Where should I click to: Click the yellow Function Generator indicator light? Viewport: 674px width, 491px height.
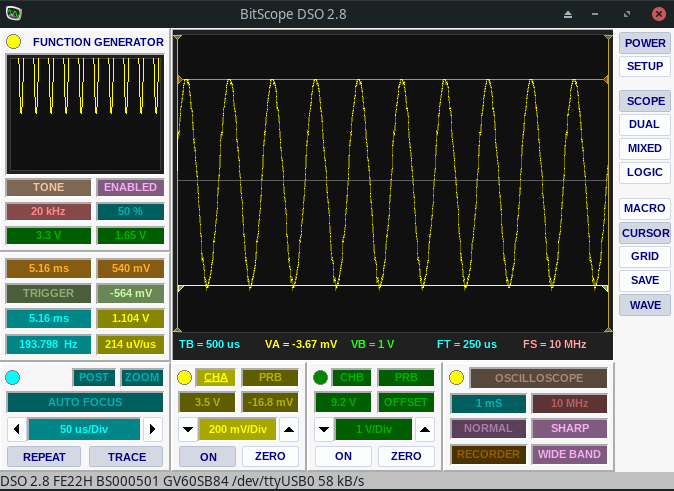click(13, 42)
